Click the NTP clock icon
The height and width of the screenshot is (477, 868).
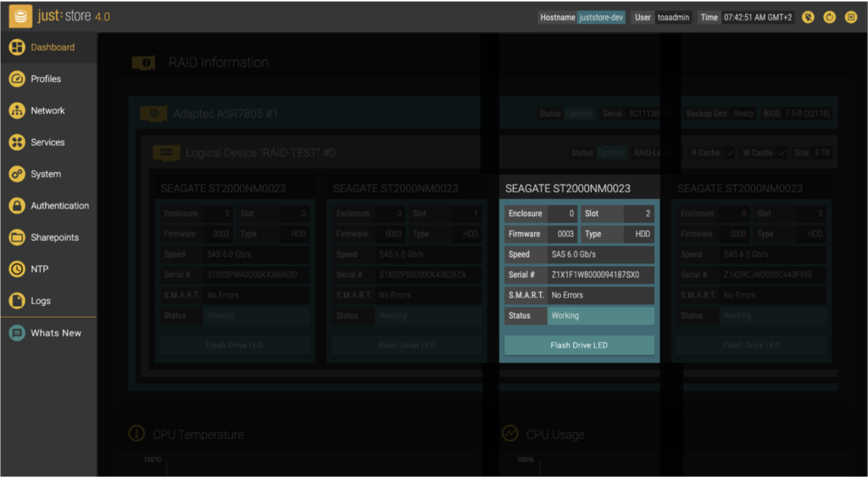18,269
